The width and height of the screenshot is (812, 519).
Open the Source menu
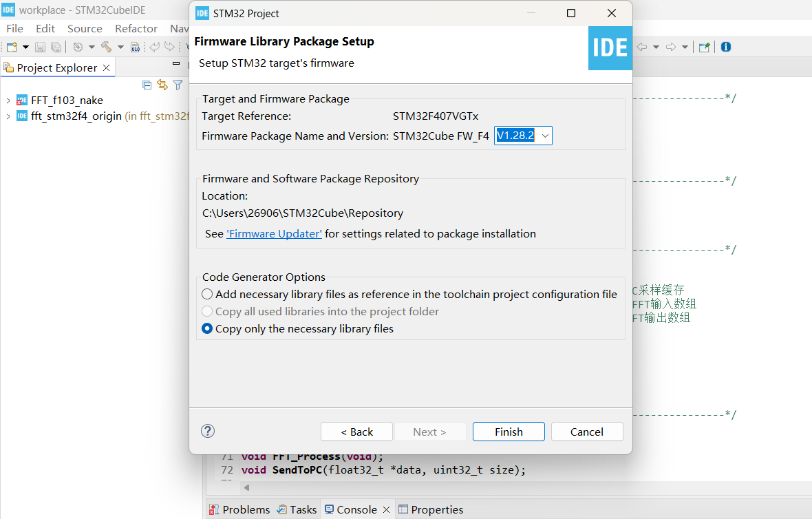click(85, 28)
